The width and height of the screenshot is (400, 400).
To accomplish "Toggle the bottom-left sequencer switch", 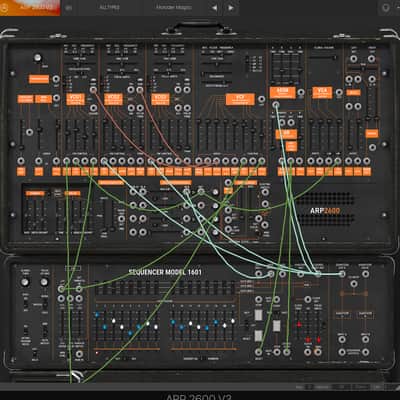I will click(34, 353).
